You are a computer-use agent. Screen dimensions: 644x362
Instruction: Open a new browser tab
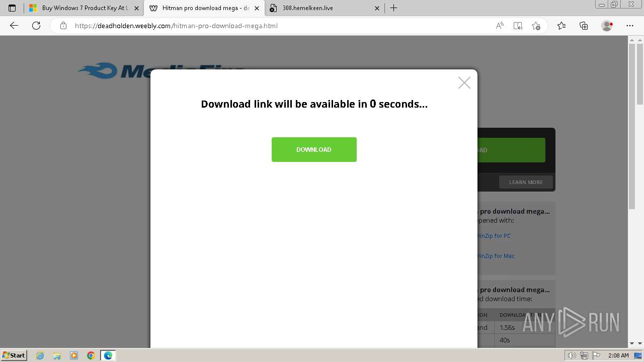(394, 8)
